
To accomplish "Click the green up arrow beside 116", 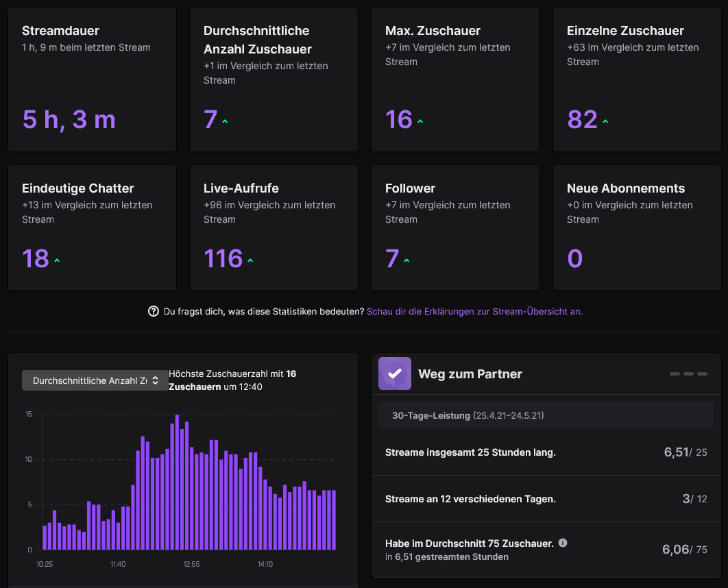I will (250, 261).
